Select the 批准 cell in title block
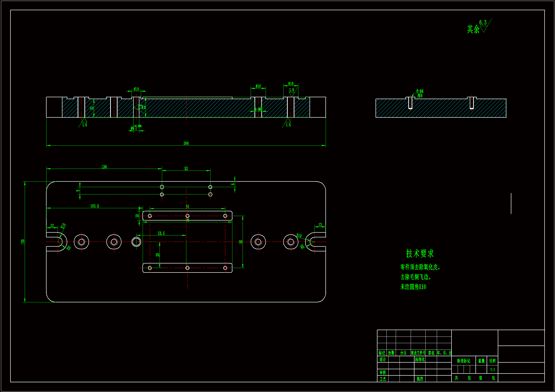 (420, 379)
